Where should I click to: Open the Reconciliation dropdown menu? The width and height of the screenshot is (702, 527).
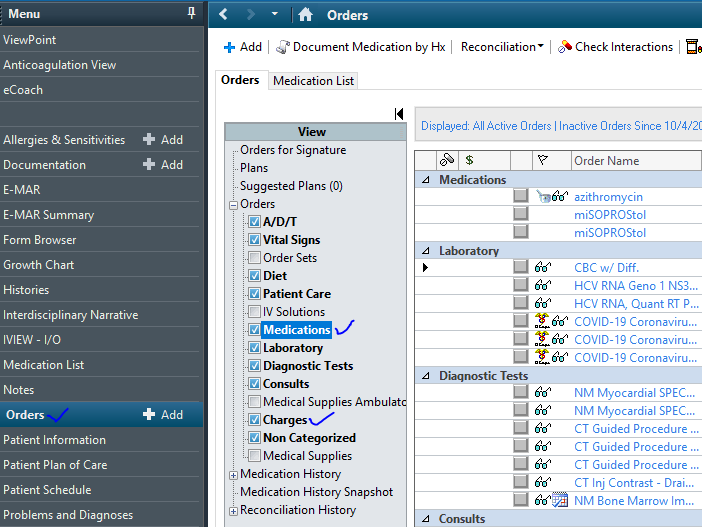click(502, 47)
